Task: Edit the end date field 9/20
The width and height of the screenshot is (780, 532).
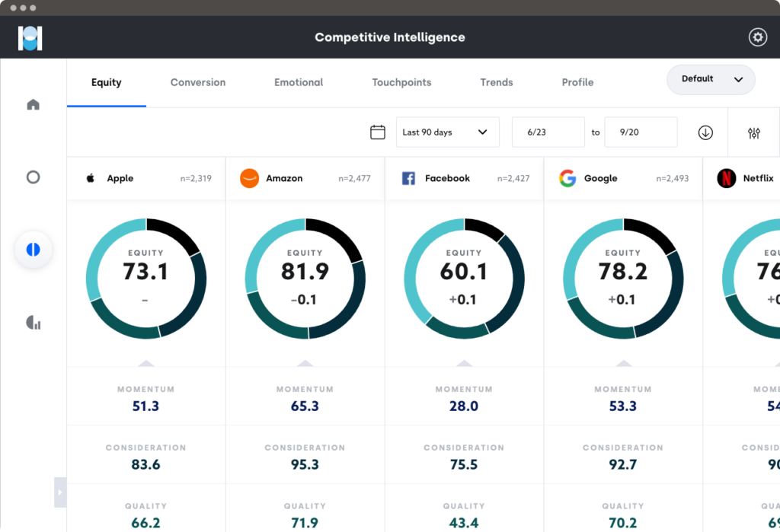Action: (x=640, y=132)
